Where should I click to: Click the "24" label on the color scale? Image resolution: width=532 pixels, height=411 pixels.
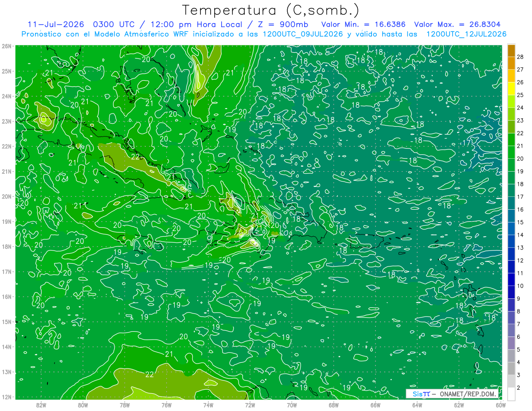coord(520,108)
